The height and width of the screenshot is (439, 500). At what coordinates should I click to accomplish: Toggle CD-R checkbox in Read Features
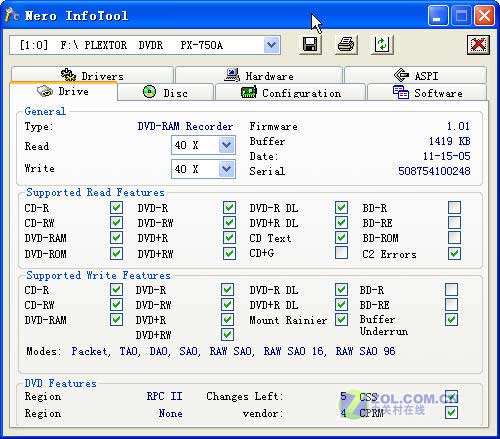(x=116, y=207)
